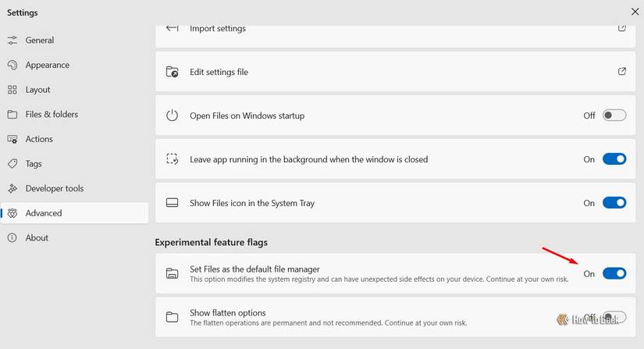Disable leave app running in background
This screenshot has height=349, width=644.
point(614,159)
